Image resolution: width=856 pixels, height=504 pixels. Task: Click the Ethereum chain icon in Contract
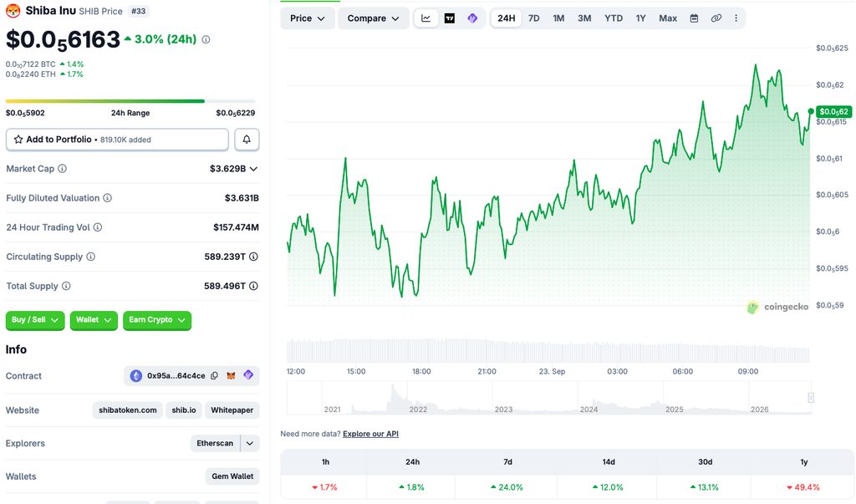pyautogui.click(x=136, y=375)
